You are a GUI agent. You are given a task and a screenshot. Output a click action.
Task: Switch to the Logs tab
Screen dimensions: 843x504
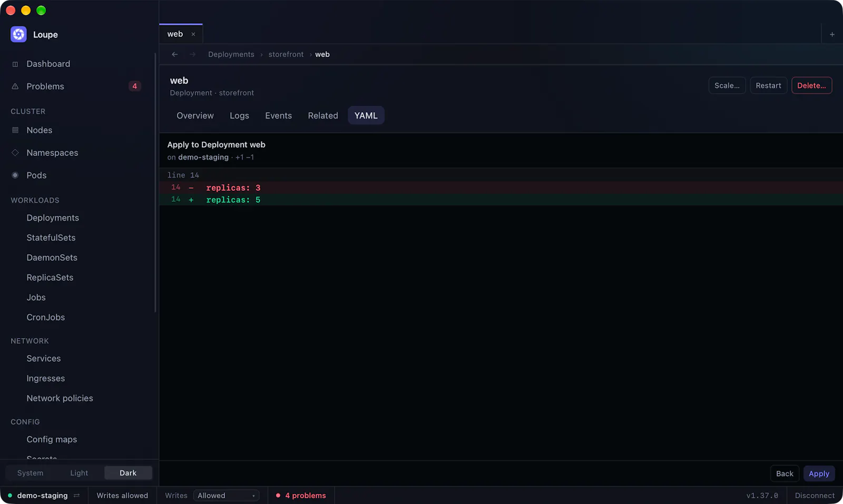[x=239, y=116]
